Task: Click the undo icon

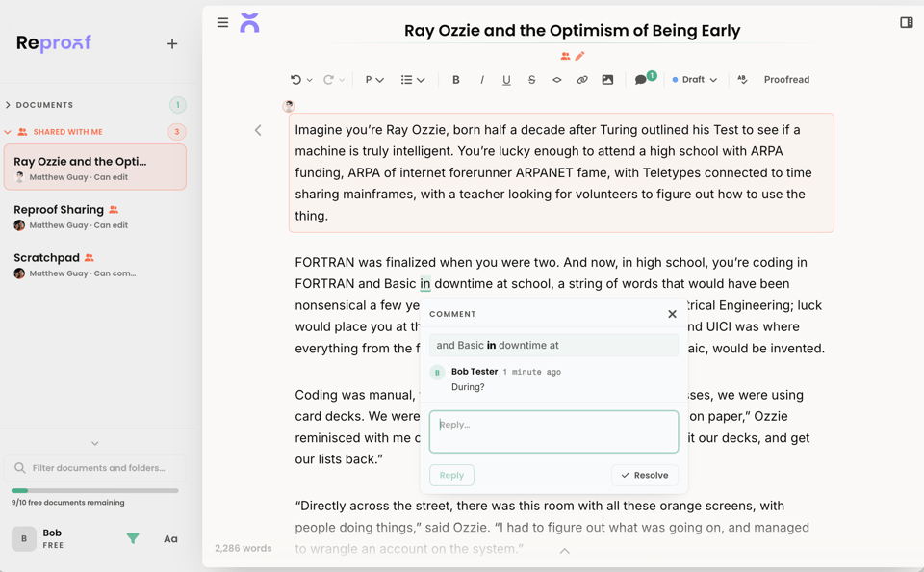Action: pos(295,80)
